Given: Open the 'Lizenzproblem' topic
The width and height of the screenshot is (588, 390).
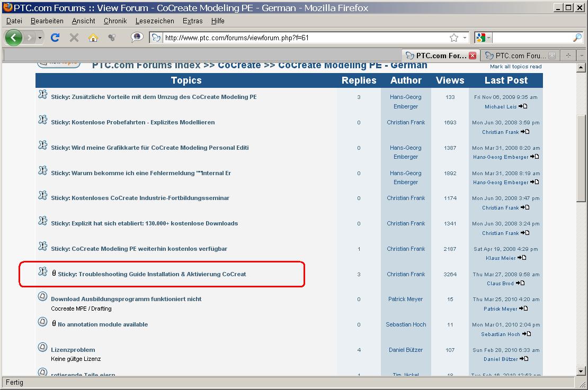Looking at the screenshot, I should 73,350.
